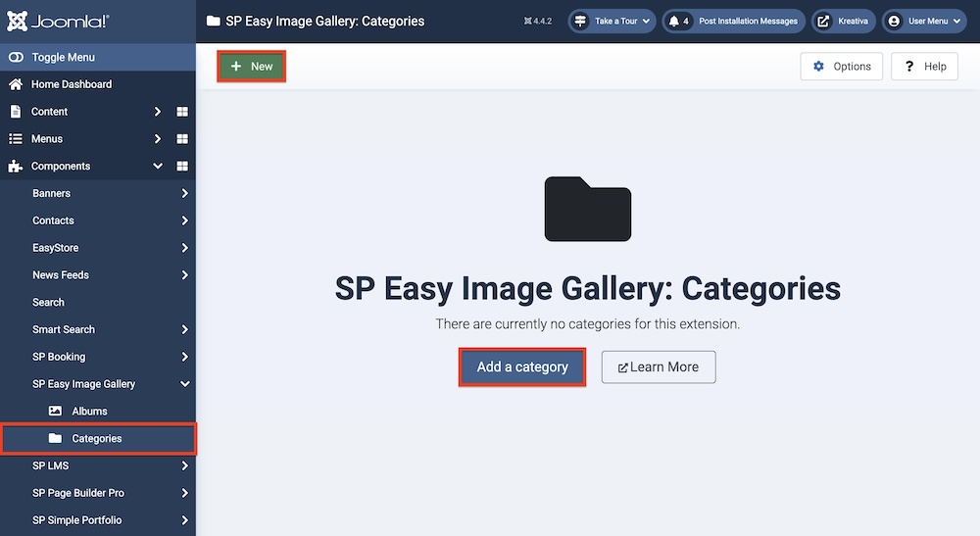Click the User Menu avatar icon

[895, 22]
